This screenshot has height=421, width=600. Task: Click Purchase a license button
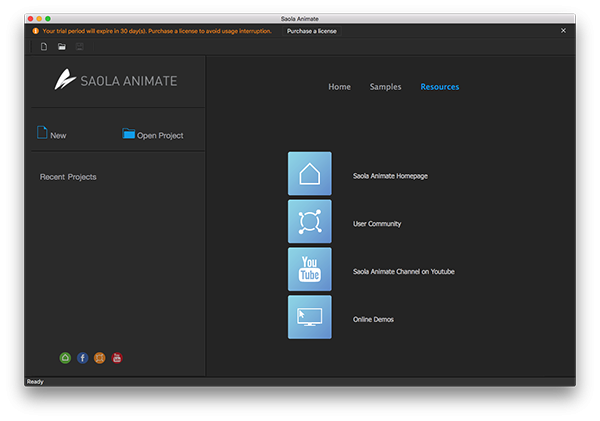coord(312,31)
